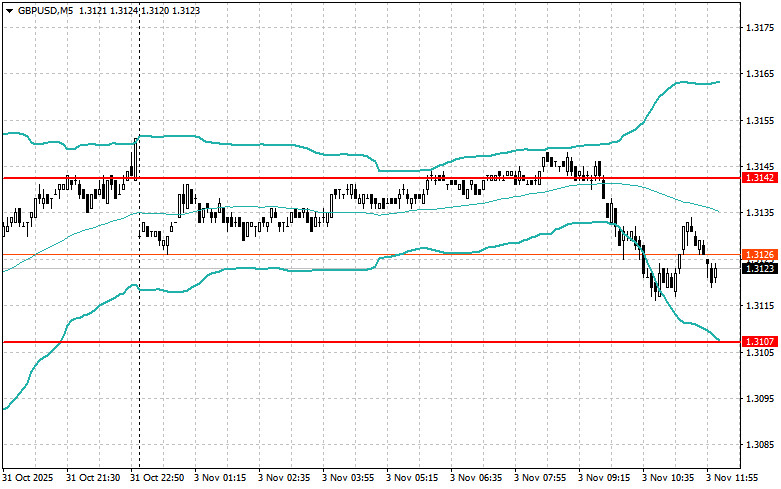The height and width of the screenshot is (489, 781).
Task: Click the orange 1.3126 price label
Action: point(760,255)
